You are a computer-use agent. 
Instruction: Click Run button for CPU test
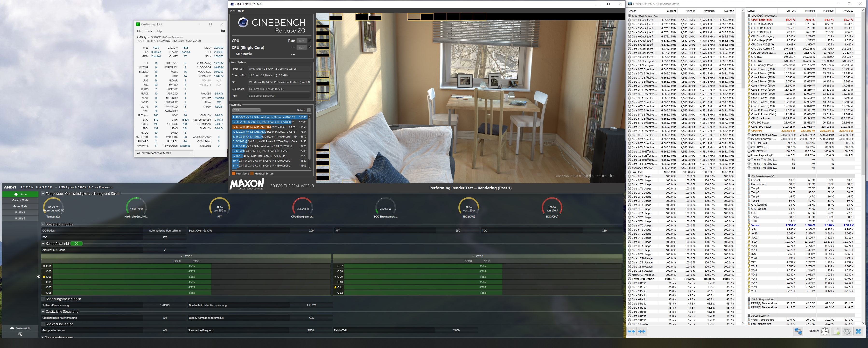(301, 41)
